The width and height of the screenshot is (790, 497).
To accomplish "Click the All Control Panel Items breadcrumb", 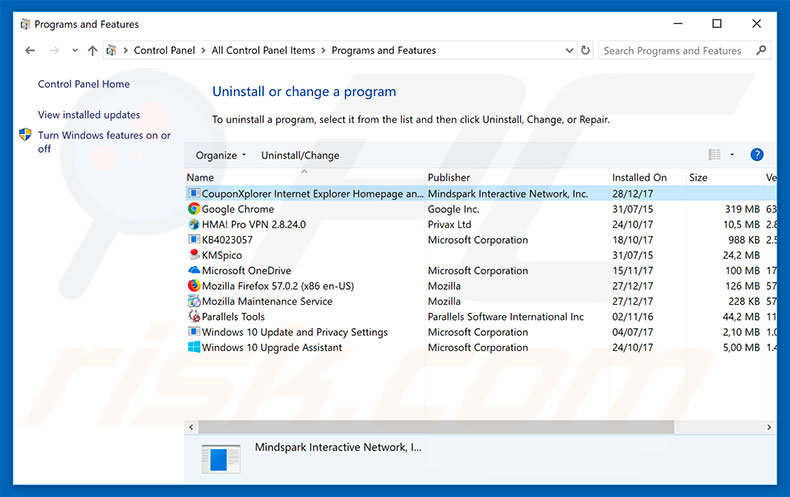I will [263, 50].
